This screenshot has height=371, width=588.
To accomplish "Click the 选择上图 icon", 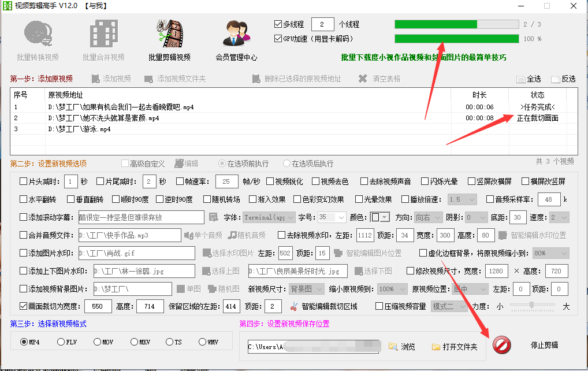I will pos(206,271).
